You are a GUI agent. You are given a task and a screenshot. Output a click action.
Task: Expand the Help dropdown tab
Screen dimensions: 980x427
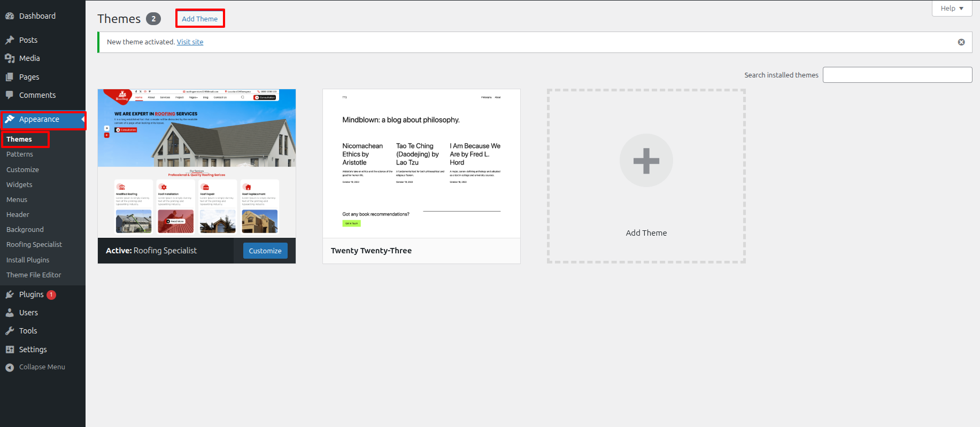coord(952,8)
